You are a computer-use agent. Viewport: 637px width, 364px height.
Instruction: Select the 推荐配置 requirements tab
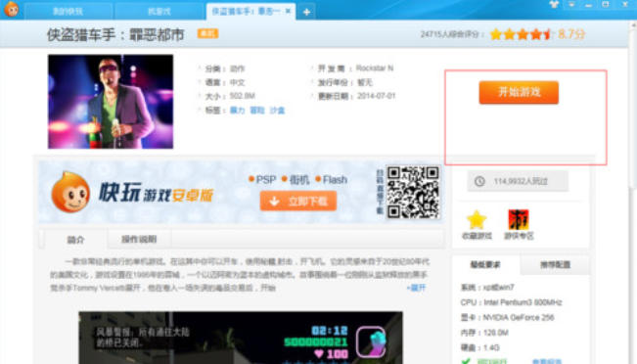555,265
